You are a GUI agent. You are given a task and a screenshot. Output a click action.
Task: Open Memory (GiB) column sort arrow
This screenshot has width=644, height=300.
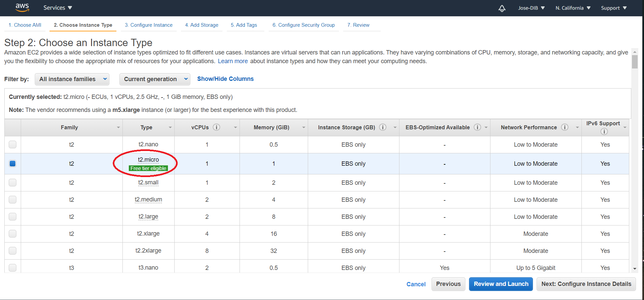click(303, 128)
